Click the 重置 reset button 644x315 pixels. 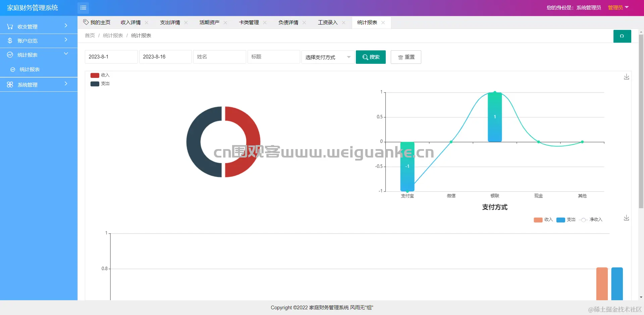pyautogui.click(x=406, y=57)
